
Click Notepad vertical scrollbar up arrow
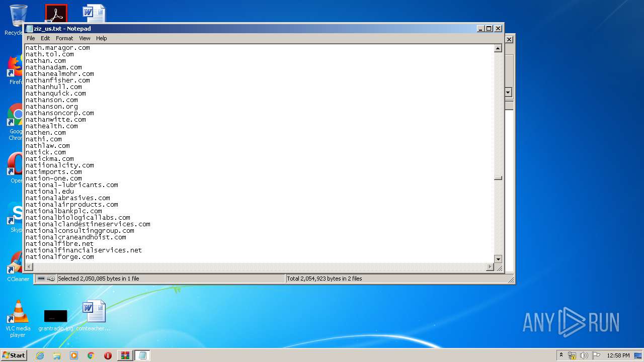tap(498, 48)
